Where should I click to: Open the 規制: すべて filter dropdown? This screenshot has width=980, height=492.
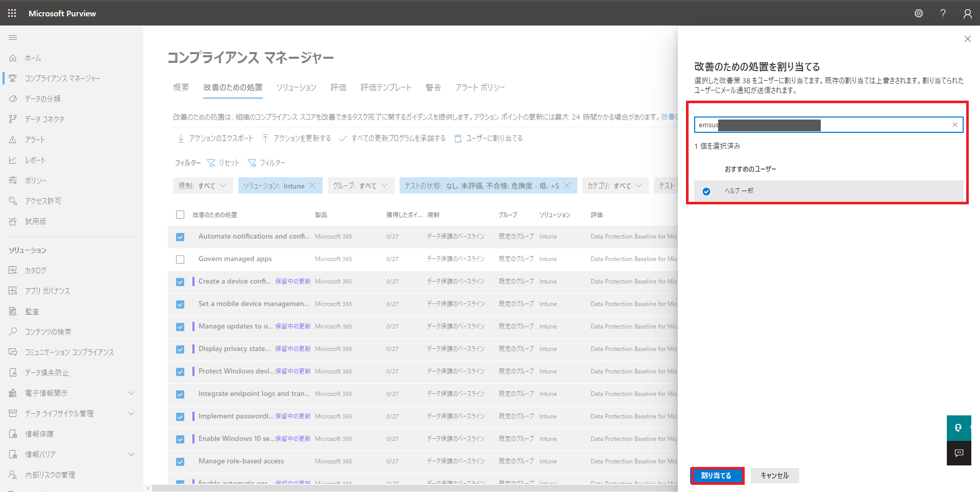203,185
